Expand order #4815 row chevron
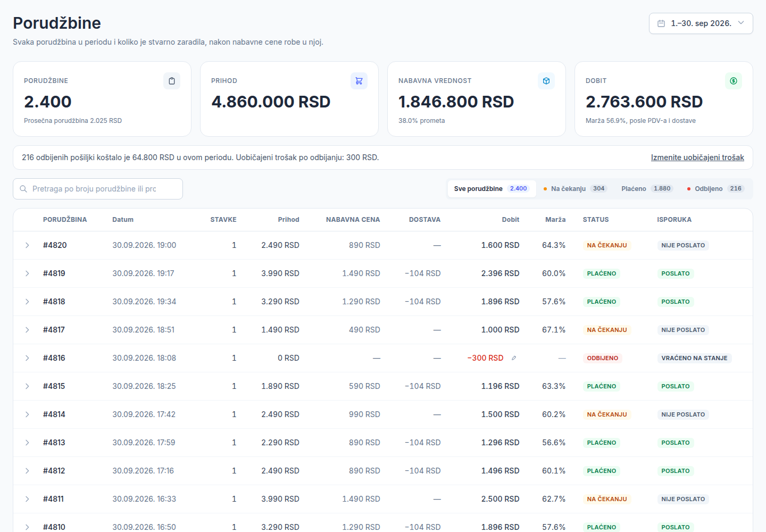This screenshot has width=766, height=532. 27,386
